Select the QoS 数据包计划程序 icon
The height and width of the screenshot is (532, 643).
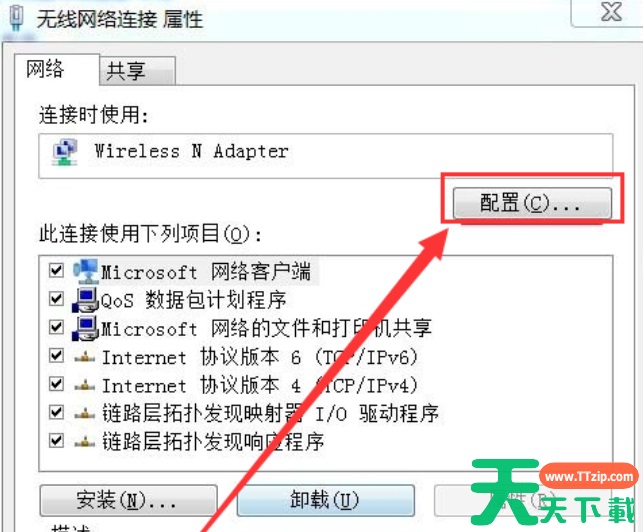coord(86,300)
